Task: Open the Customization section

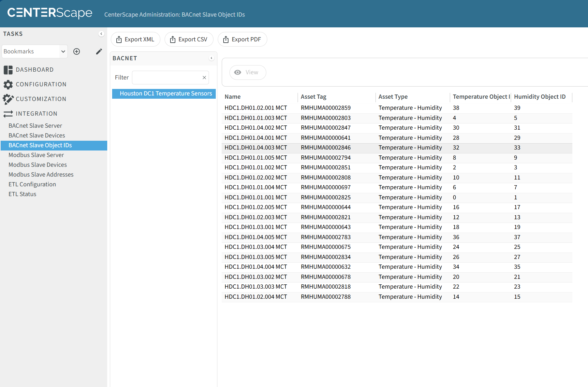Action: tap(41, 99)
